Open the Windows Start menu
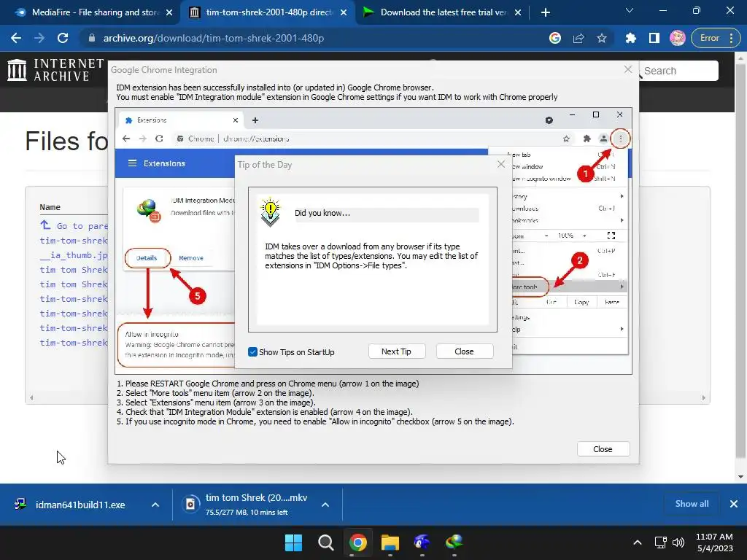This screenshot has width=747, height=560. pos(293,542)
